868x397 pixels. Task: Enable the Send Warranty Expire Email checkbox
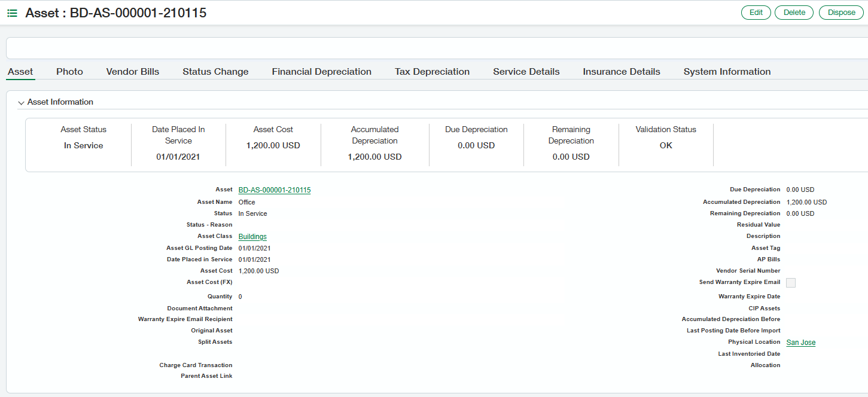(790, 282)
